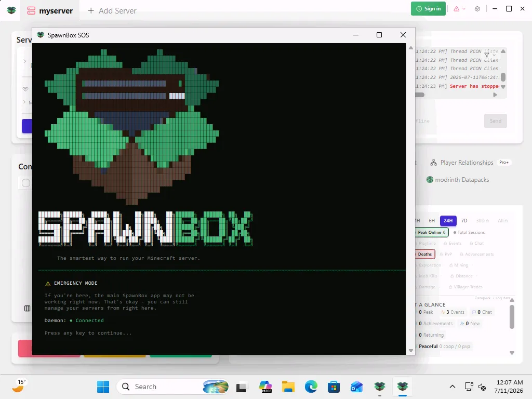This screenshot has width=532, height=399.
Task: Select the myserver server tab
Action: (50, 11)
